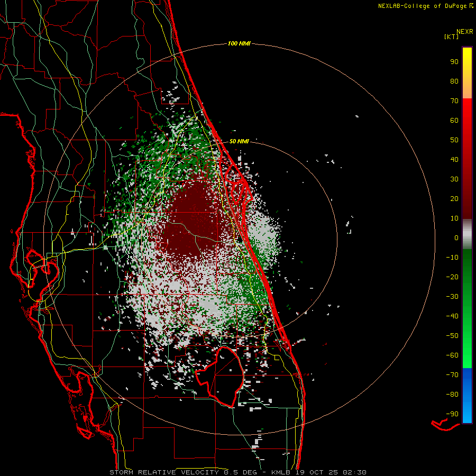476x476 pixels.
Task: Click the -70 value on the velocity scale
Action: (452, 375)
